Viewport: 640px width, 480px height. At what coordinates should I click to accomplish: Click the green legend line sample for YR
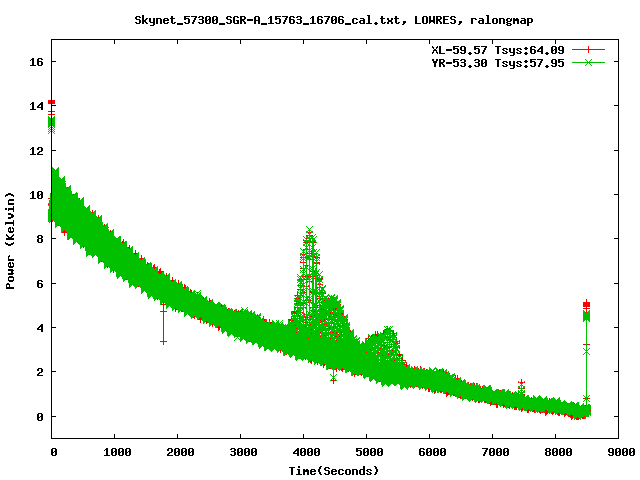[588, 62]
